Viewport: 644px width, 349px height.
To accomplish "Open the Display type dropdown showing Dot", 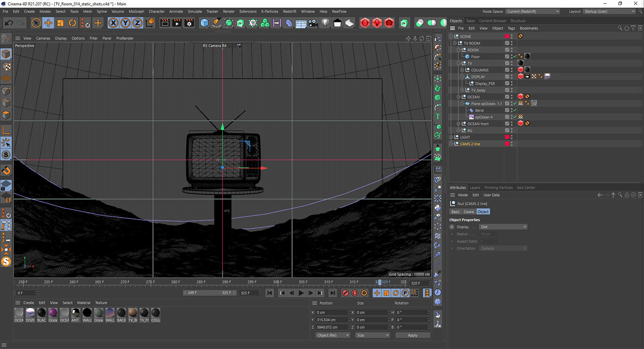I will 503,227.
